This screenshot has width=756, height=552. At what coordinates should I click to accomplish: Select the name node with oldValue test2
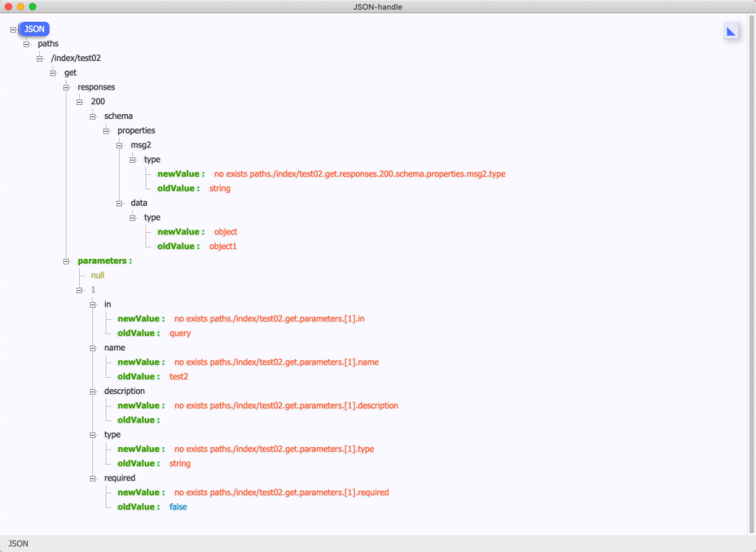click(114, 348)
